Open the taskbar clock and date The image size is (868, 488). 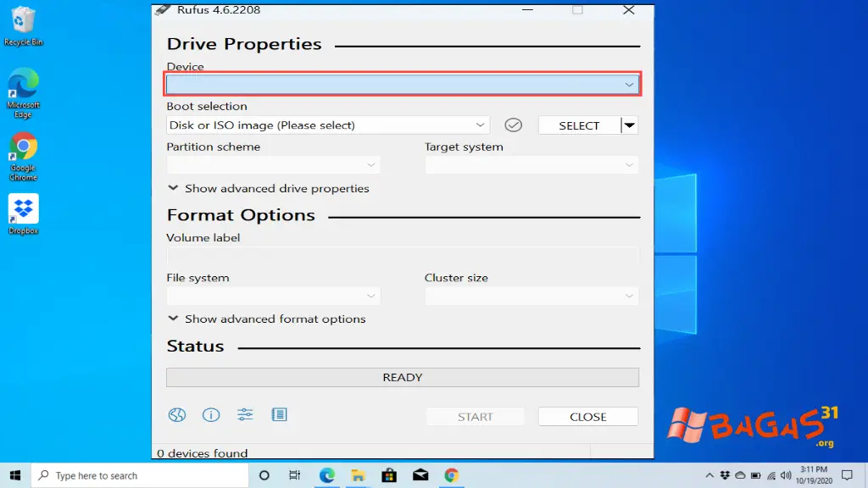tap(814, 475)
